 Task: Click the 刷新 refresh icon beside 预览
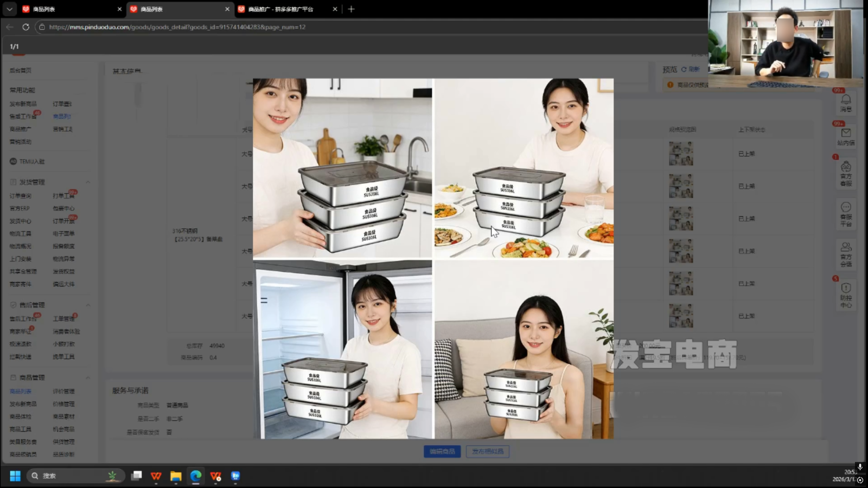pyautogui.click(x=684, y=69)
